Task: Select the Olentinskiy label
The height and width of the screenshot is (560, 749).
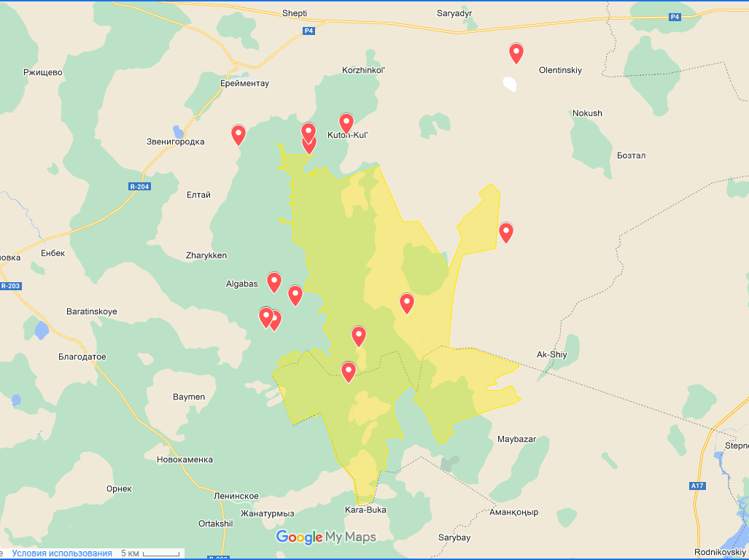Action: click(560, 70)
